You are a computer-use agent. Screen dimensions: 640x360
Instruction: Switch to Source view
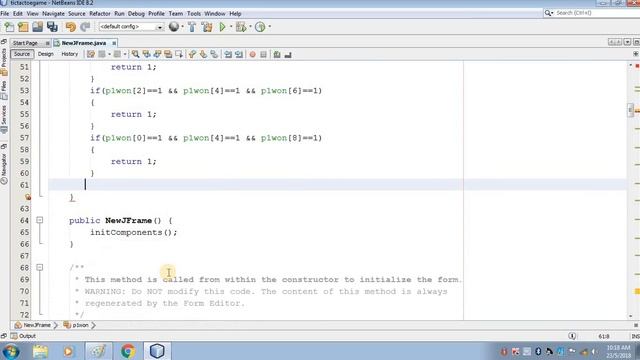tap(22, 54)
